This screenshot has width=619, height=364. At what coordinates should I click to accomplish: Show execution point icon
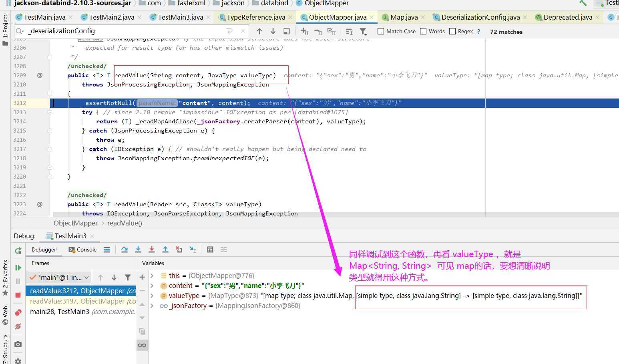(107, 249)
